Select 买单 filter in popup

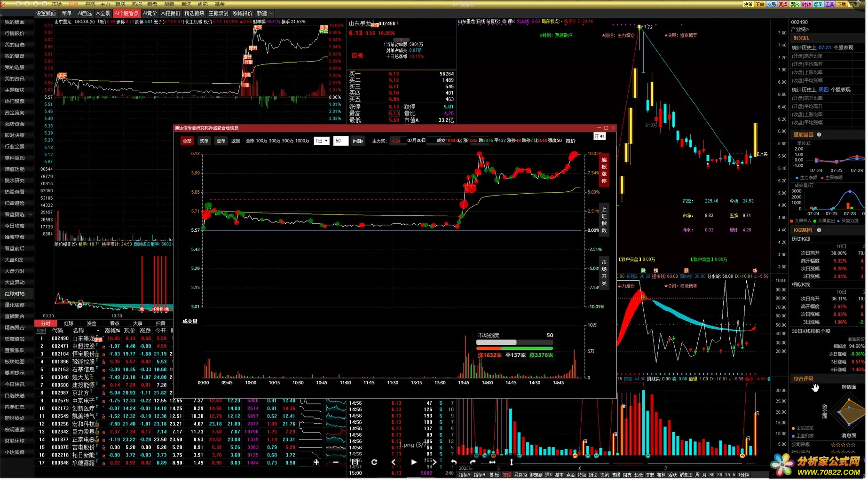[205, 141]
